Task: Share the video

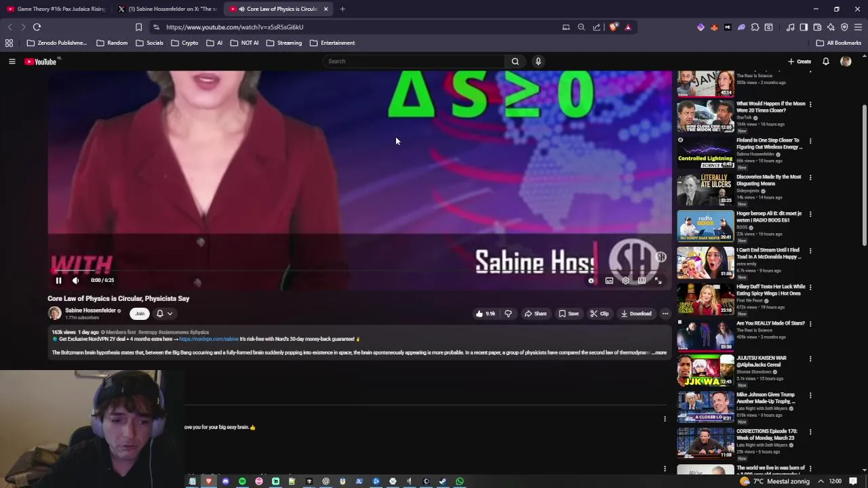Action: coord(535,314)
